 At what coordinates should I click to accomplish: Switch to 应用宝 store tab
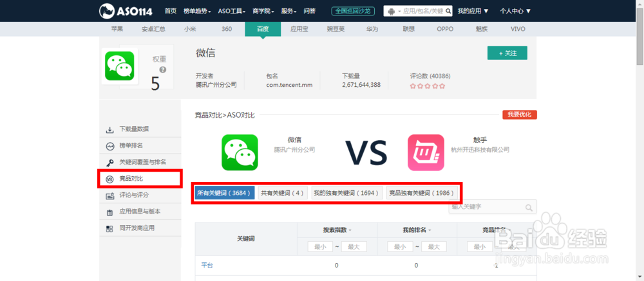299,29
